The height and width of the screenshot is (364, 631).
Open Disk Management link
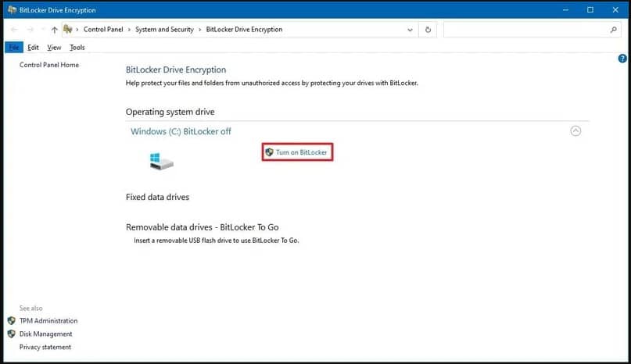46,334
